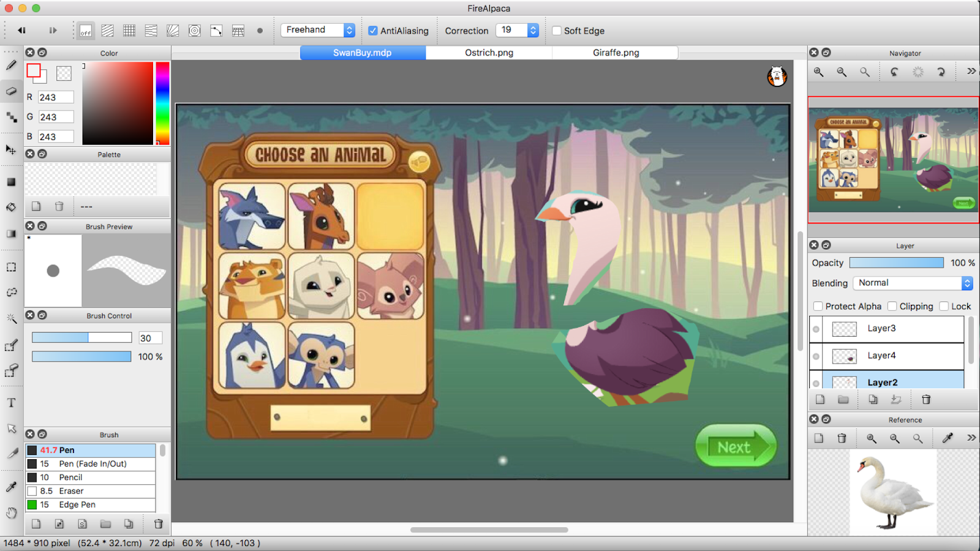Toggle the AntiAliasing checkbox

pyautogui.click(x=372, y=31)
